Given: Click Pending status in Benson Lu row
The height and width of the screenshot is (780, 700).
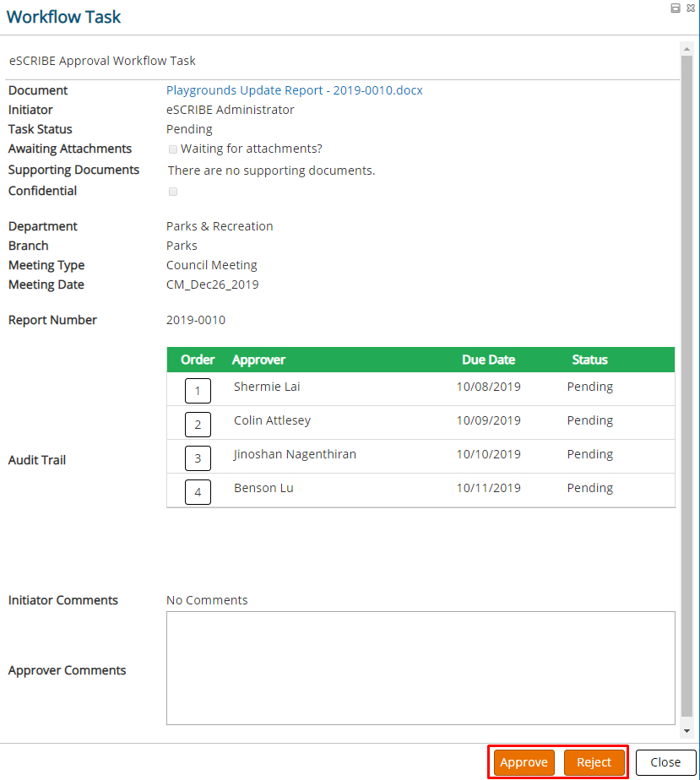Looking at the screenshot, I should [590, 489].
